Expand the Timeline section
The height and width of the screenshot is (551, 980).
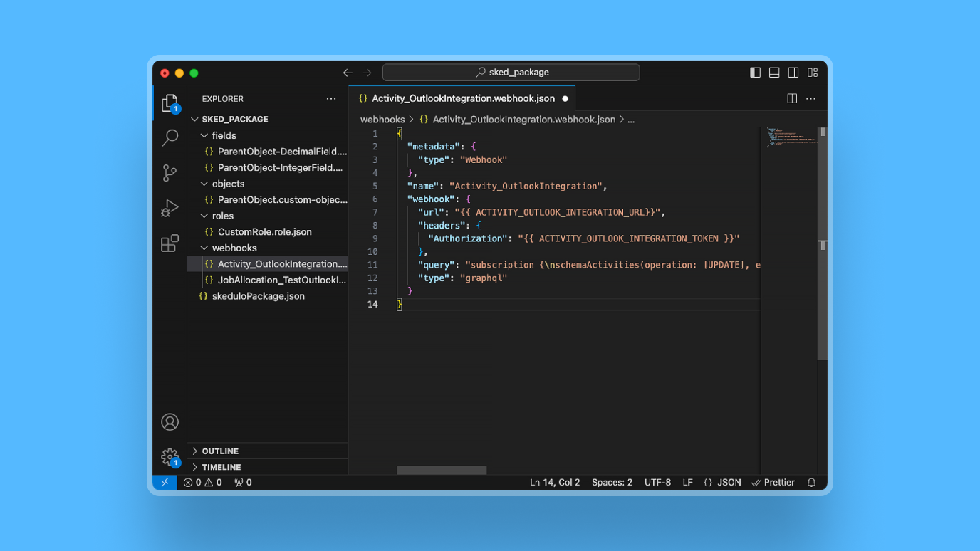(221, 467)
